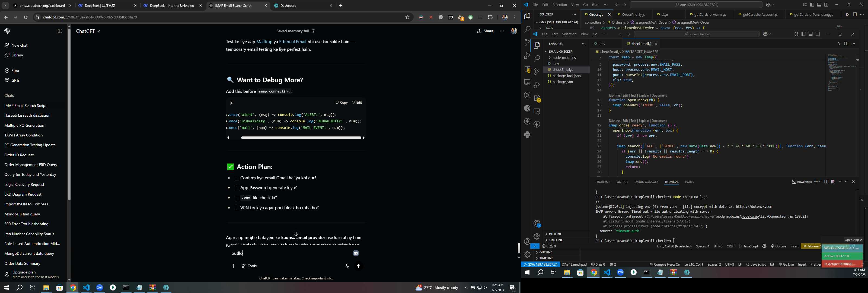
Task: Split the checkEmail.js editor right
Action: (846, 44)
